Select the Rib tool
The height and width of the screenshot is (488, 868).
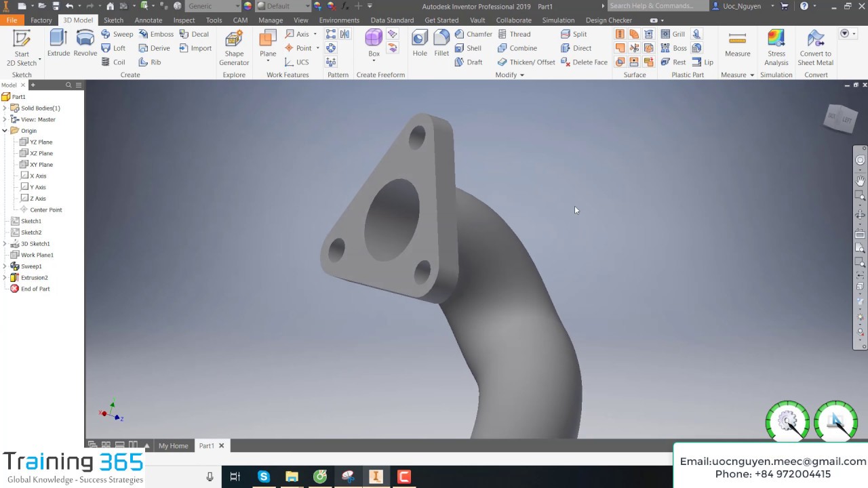point(150,62)
